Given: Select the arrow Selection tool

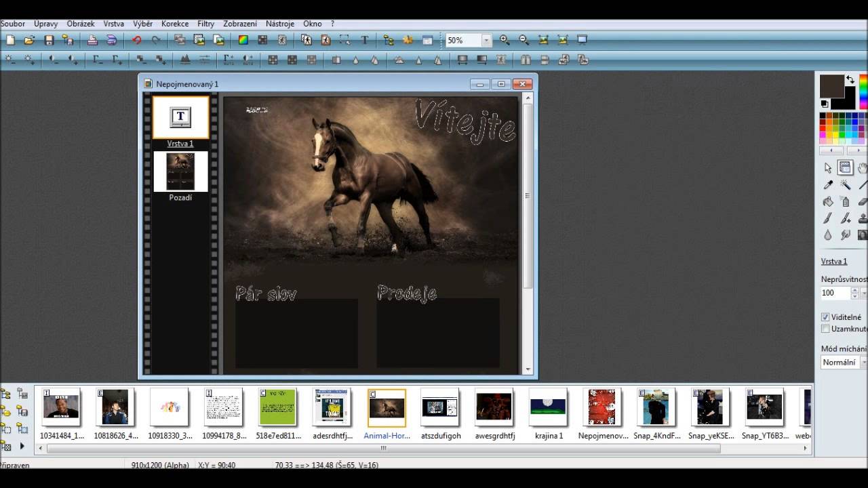Looking at the screenshot, I should [827, 167].
